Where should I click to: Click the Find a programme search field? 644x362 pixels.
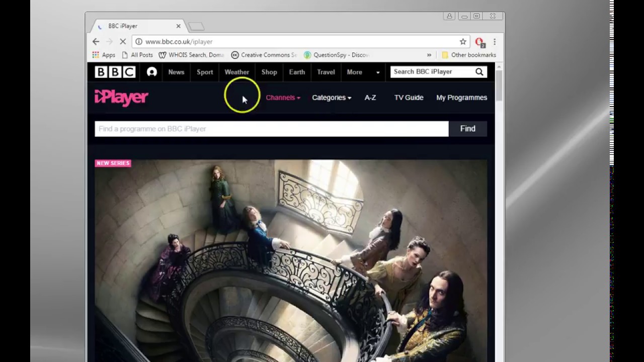click(272, 129)
